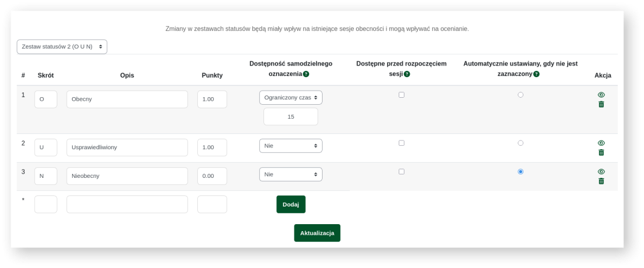Choose automatic-set radio for Usprawiedliwiony row

(x=520, y=143)
